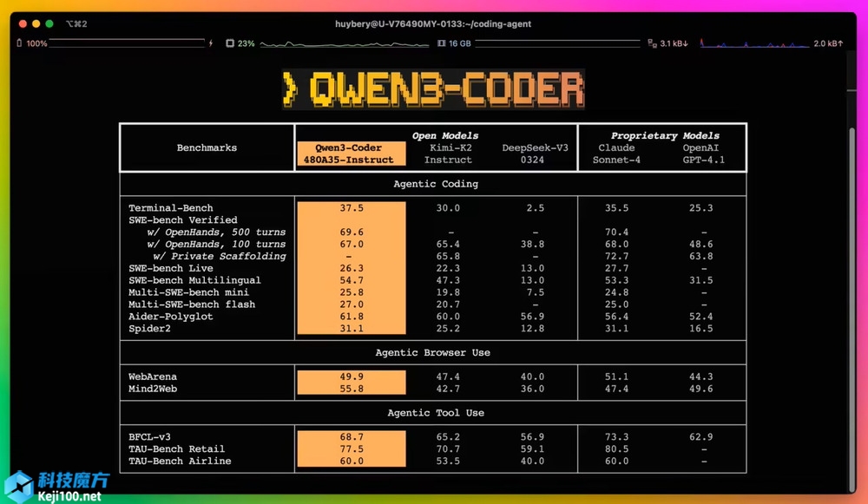Click the yellow minimize traffic light
Screen dimensions: 868x504
[x=36, y=23]
